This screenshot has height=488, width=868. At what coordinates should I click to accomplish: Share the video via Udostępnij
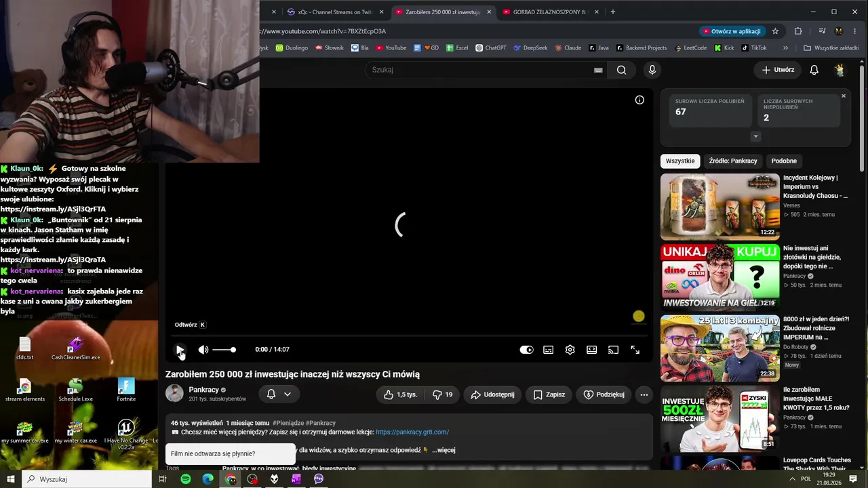tap(492, 394)
